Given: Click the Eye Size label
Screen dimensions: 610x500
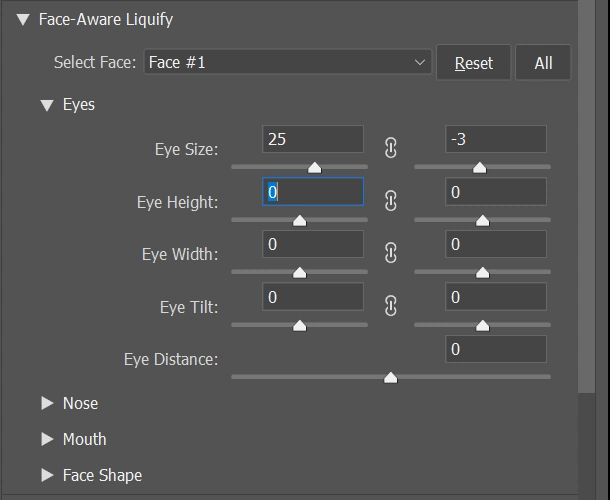Looking at the screenshot, I should (186, 149).
